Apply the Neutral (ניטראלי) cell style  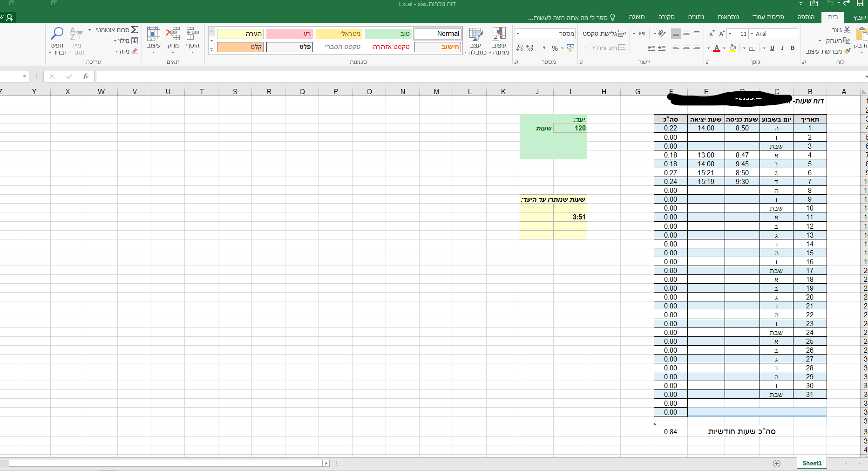(339, 34)
